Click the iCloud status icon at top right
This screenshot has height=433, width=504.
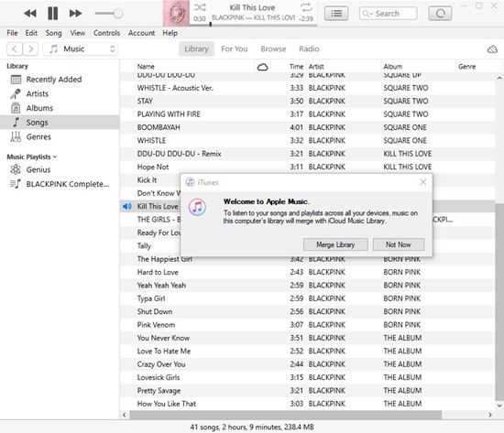492,49
